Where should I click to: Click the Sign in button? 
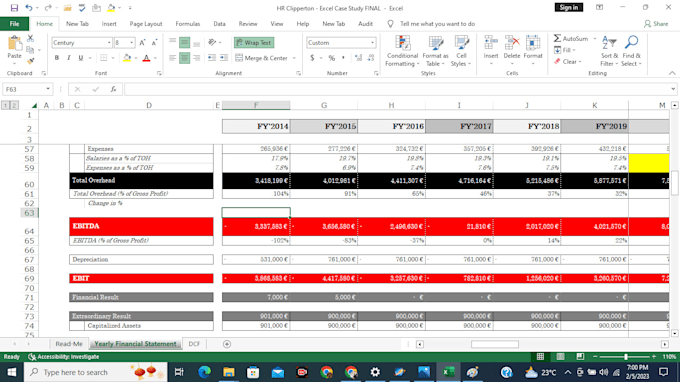coord(569,7)
